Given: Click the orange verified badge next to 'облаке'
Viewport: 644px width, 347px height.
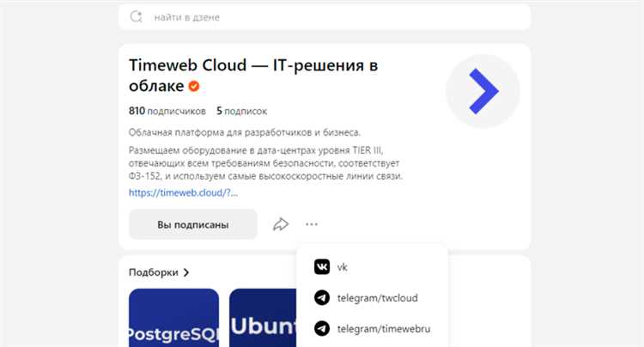Looking at the screenshot, I should pyautogui.click(x=194, y=86).
